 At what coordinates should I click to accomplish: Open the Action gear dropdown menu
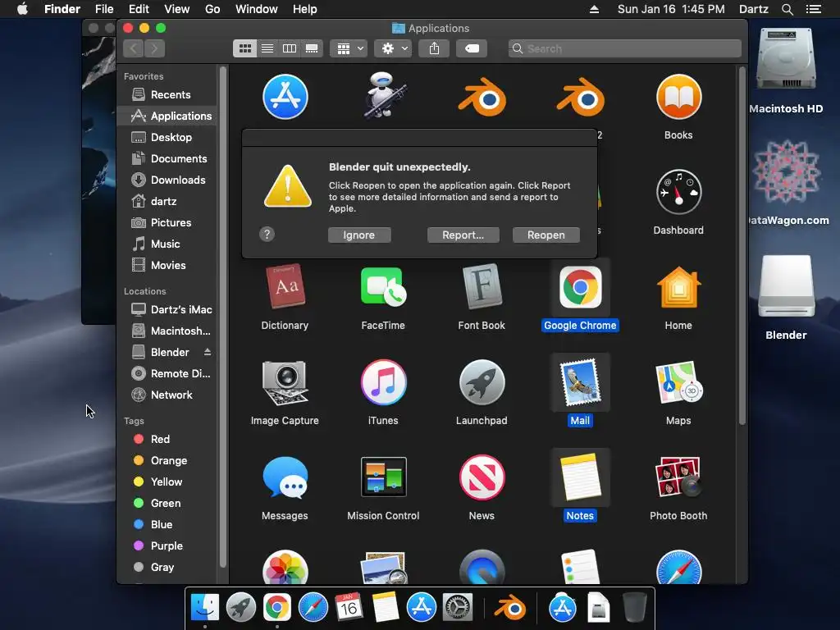coord(393,48)
